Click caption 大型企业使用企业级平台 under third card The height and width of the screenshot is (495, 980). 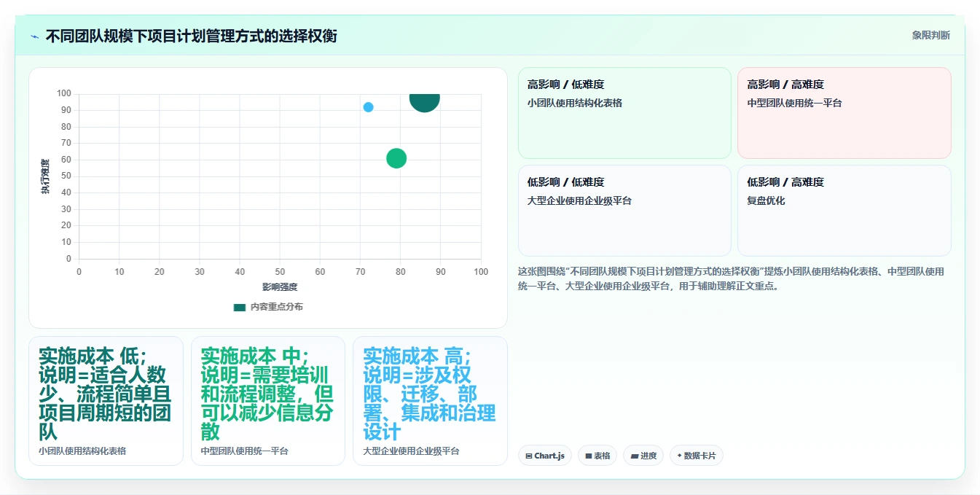[411, 451]
